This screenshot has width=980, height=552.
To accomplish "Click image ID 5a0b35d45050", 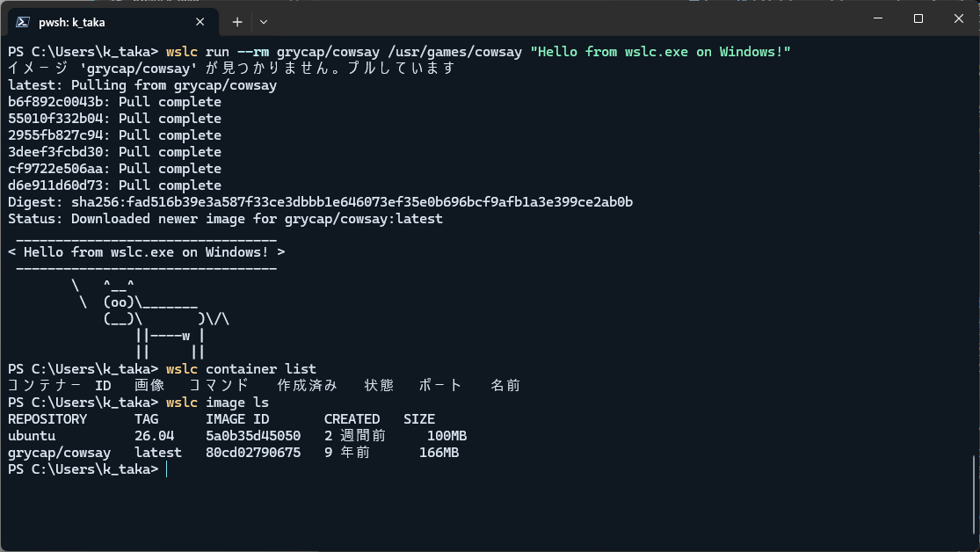I will [253, 436].
